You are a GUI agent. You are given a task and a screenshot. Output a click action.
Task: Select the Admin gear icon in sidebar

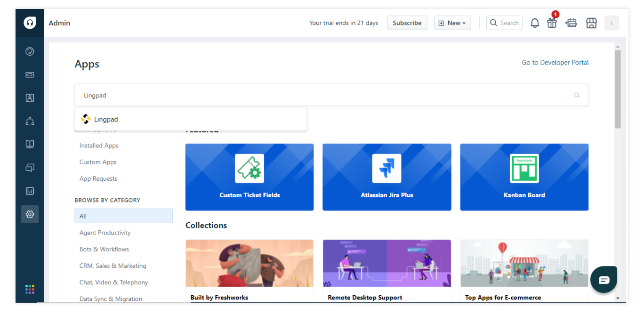(30, 214)
